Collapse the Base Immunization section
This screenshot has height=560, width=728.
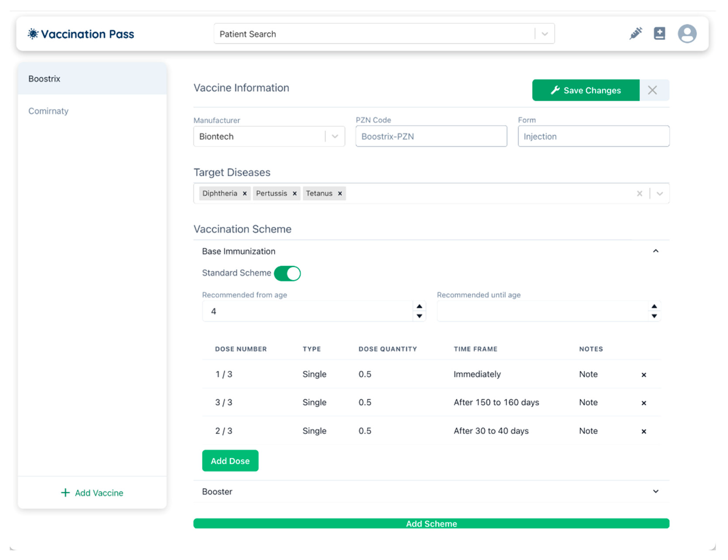pos(655,251)
